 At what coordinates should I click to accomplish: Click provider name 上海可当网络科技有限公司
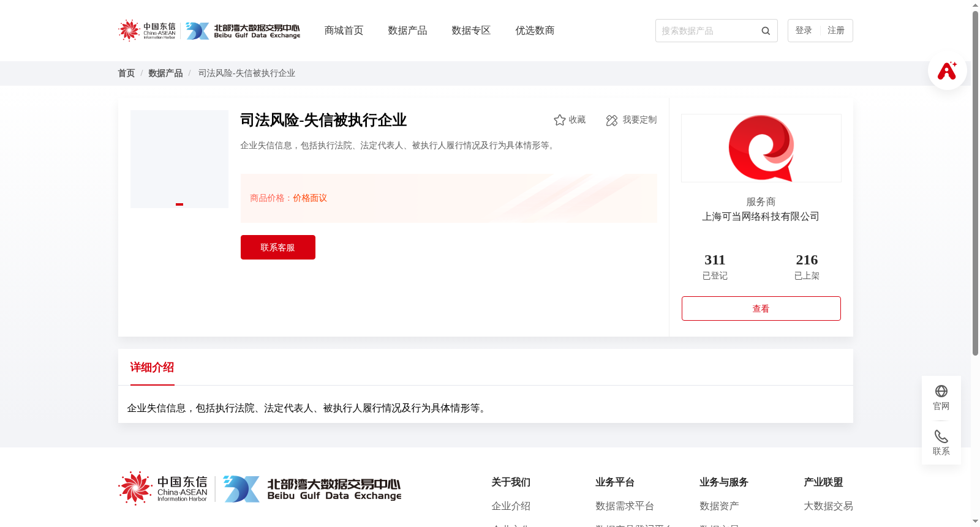pyautogui.click(x=761, y=217)
